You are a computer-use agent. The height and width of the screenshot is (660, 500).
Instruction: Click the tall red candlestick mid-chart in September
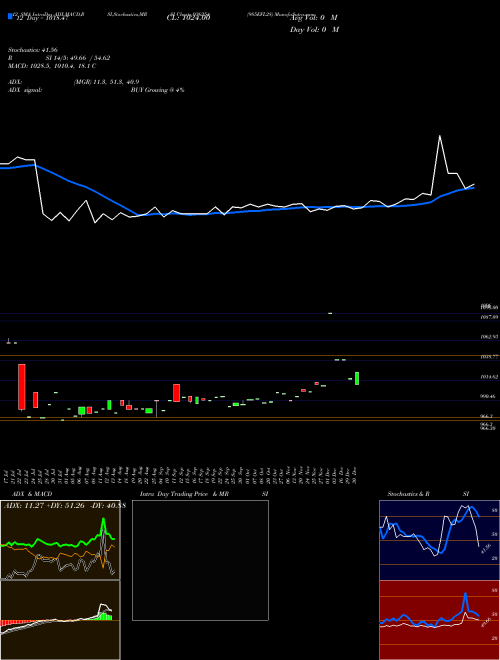pyautogui.click(x=176, y=393)
